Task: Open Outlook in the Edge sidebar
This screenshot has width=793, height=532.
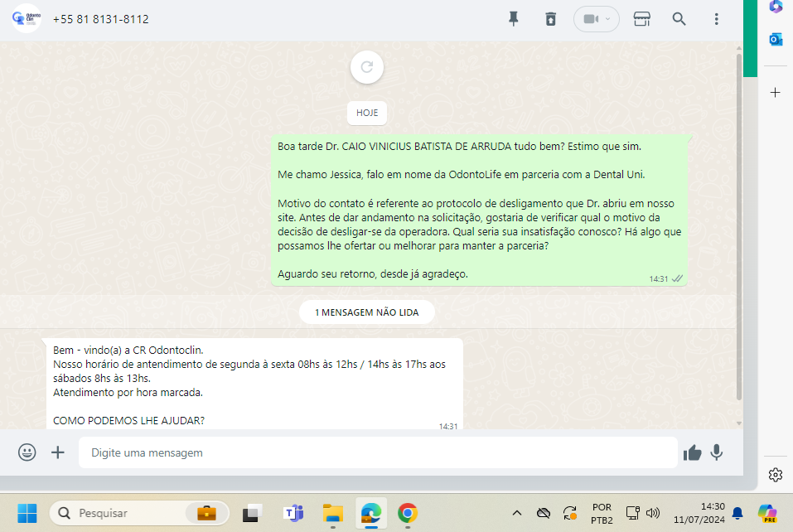Action: tap(776, 40)
